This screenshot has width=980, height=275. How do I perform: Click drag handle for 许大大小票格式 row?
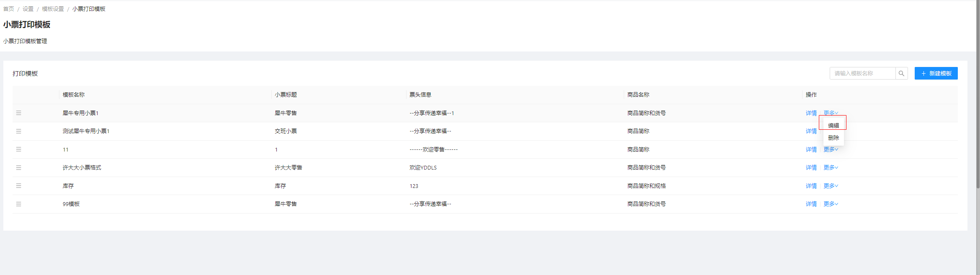pos(18,167)
